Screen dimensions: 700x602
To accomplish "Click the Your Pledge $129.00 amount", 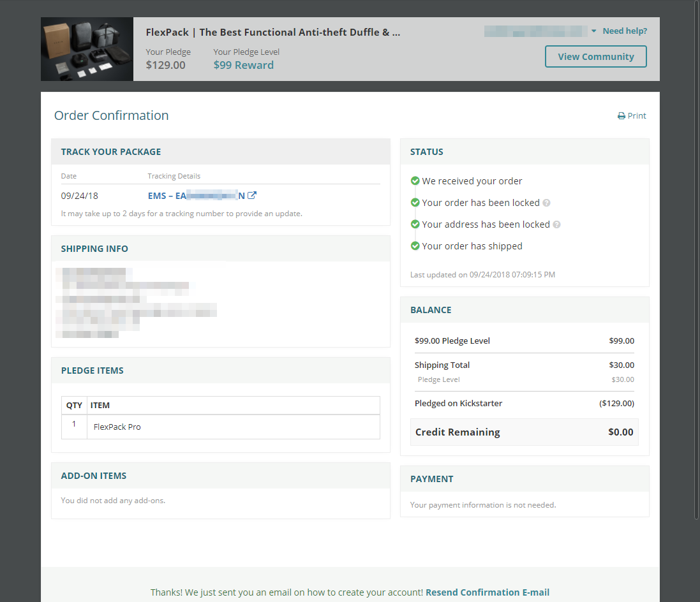I will coord(166,65).
